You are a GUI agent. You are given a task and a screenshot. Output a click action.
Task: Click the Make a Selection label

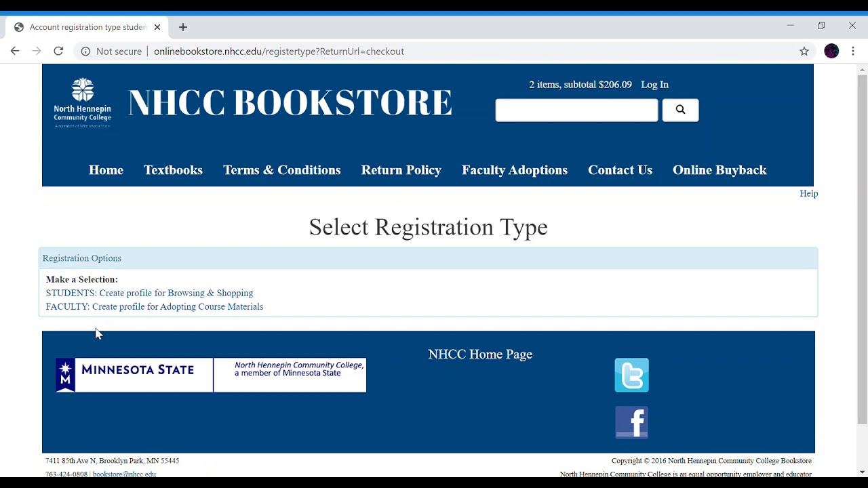click(x=82, y=279)
